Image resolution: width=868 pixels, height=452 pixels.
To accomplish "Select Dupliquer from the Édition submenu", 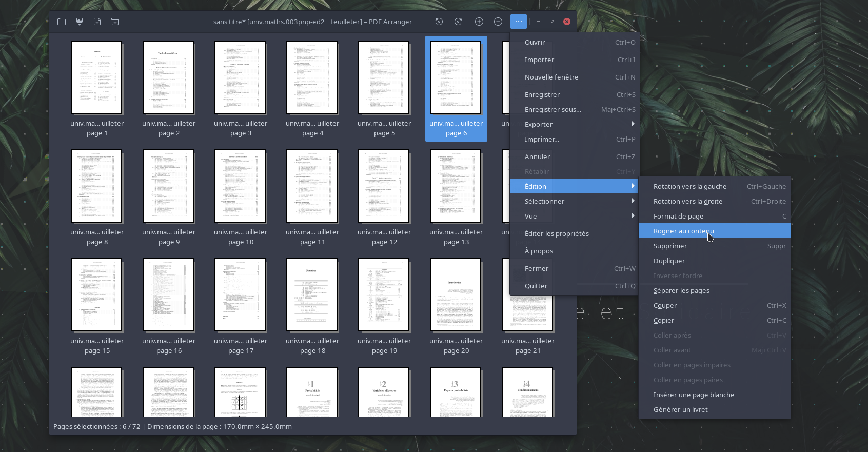I will (669, 261).
